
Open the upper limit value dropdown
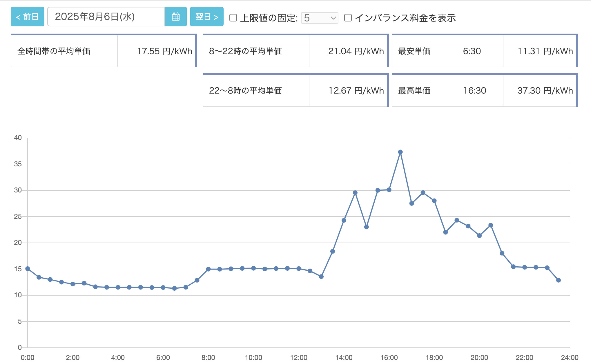pyautogui.click(x=320, y=18)
